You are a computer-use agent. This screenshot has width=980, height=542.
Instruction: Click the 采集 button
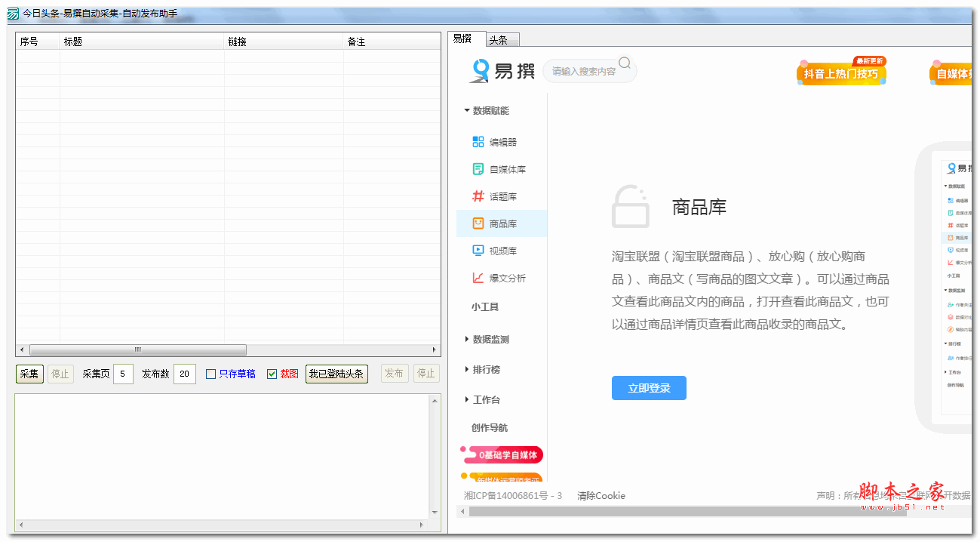point(30,374)
